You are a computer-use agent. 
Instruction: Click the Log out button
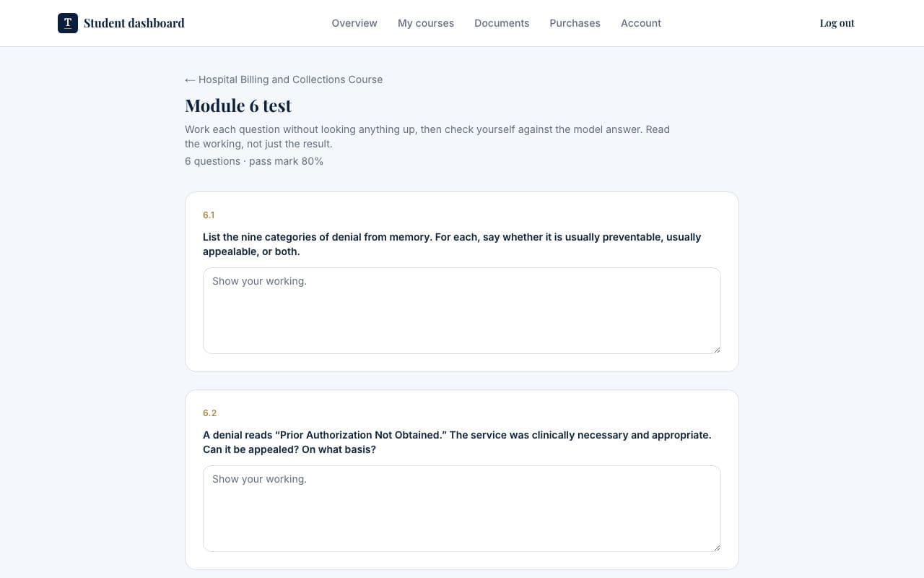point(837,23)
